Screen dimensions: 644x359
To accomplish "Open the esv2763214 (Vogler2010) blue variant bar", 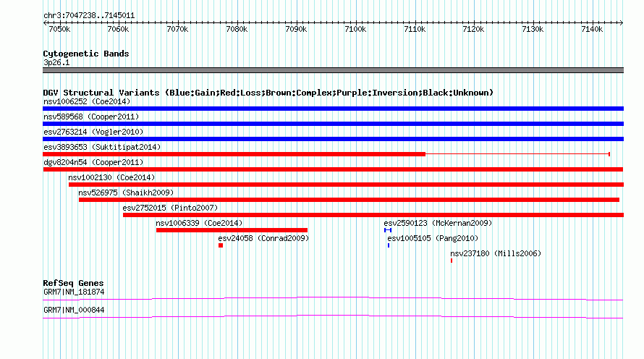I will 333,139.
